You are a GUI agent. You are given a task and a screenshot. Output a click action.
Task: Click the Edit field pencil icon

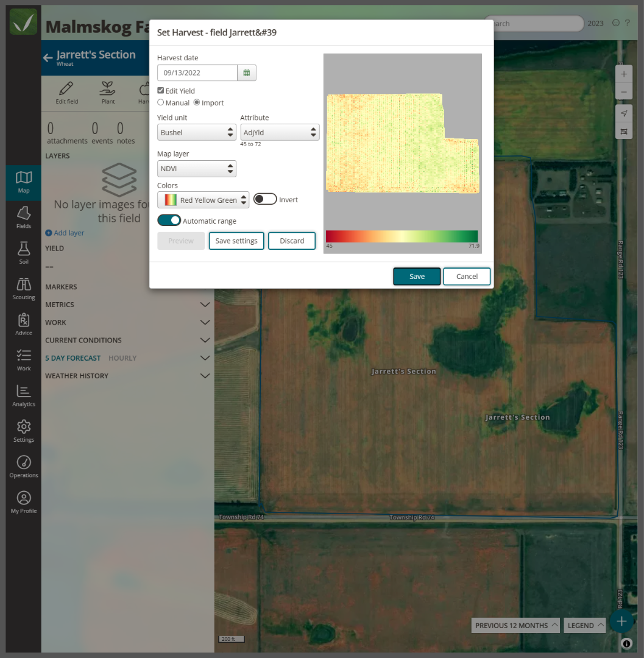click(x=66, y=88)
